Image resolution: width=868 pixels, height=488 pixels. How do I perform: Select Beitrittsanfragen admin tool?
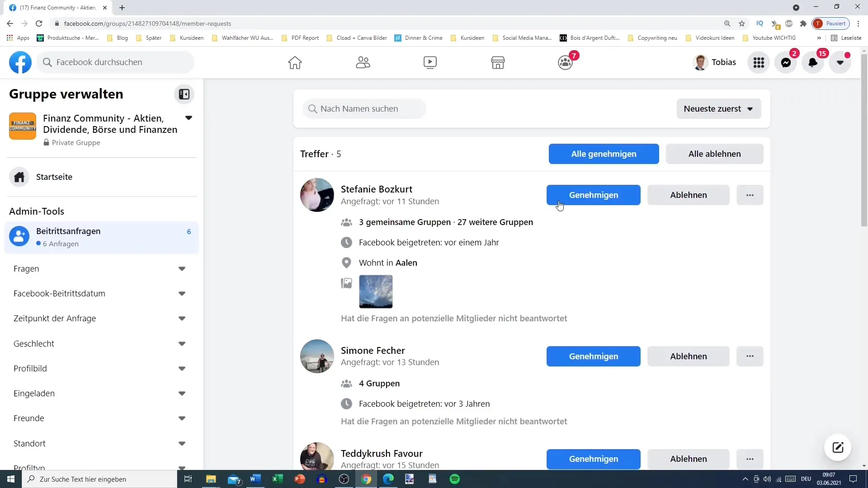(102, 237)
